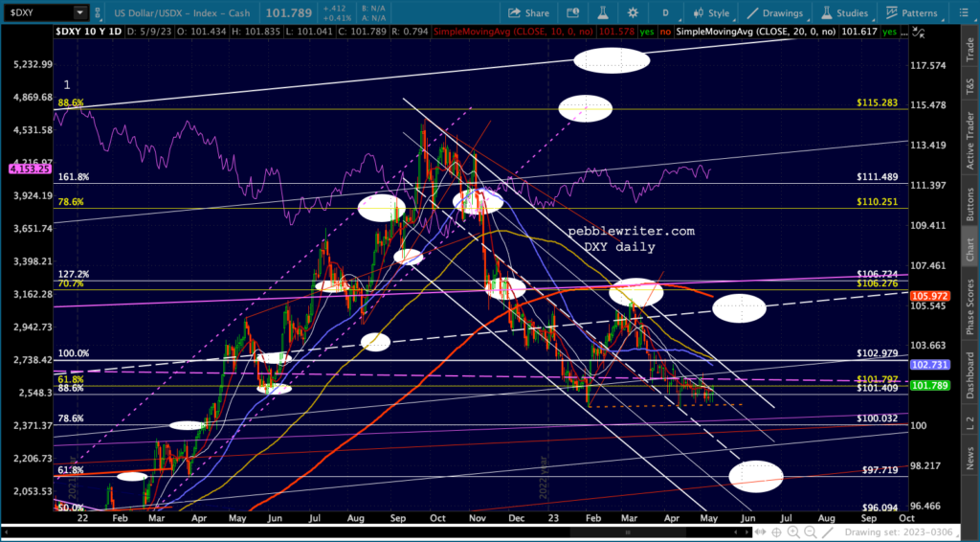Click the $111.489 Fibonacci level label
The width and height of the screenshot is (980, 542).
click(x=878, y=177)
